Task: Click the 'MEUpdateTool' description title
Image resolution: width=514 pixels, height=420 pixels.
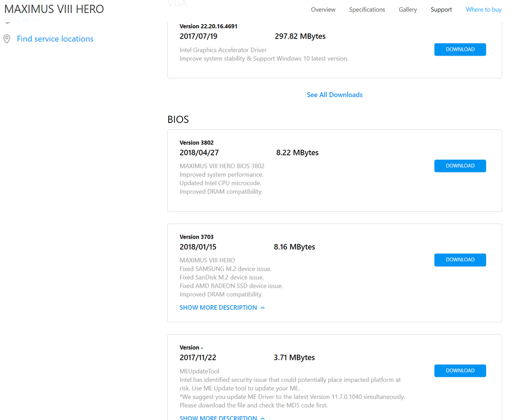Action: [x=199, y=371]
